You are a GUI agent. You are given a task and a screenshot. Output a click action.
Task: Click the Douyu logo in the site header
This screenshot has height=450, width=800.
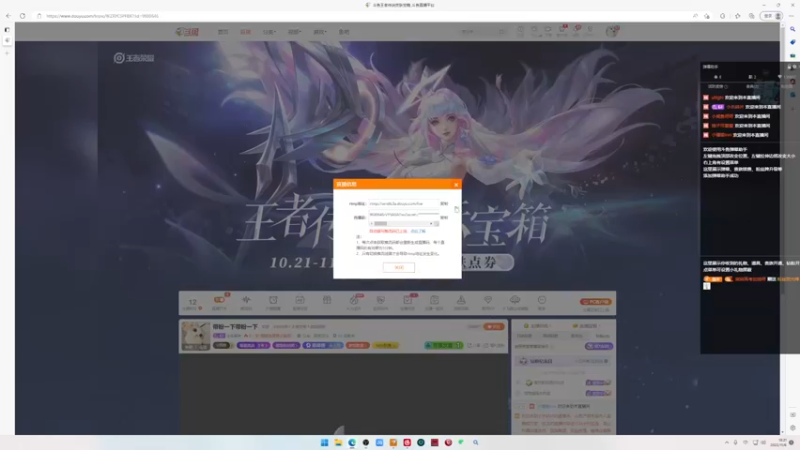[187, 32]
